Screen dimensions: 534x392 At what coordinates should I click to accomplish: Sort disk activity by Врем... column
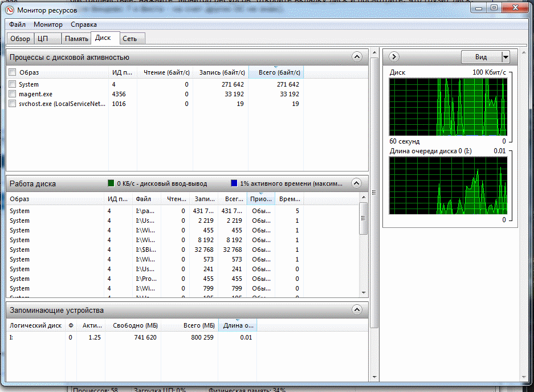point(290,199)
